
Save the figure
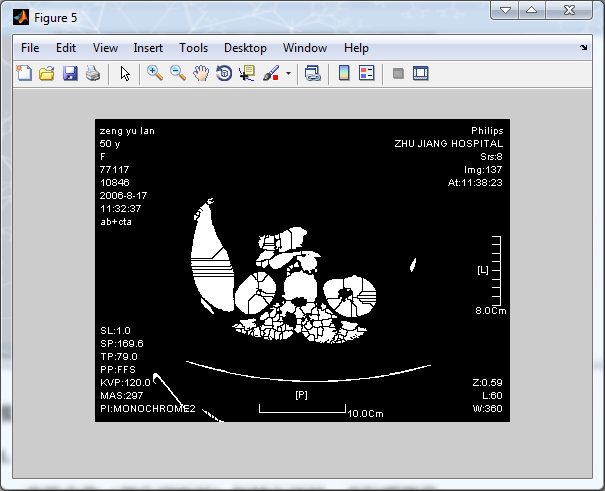(x=70, y=73)
